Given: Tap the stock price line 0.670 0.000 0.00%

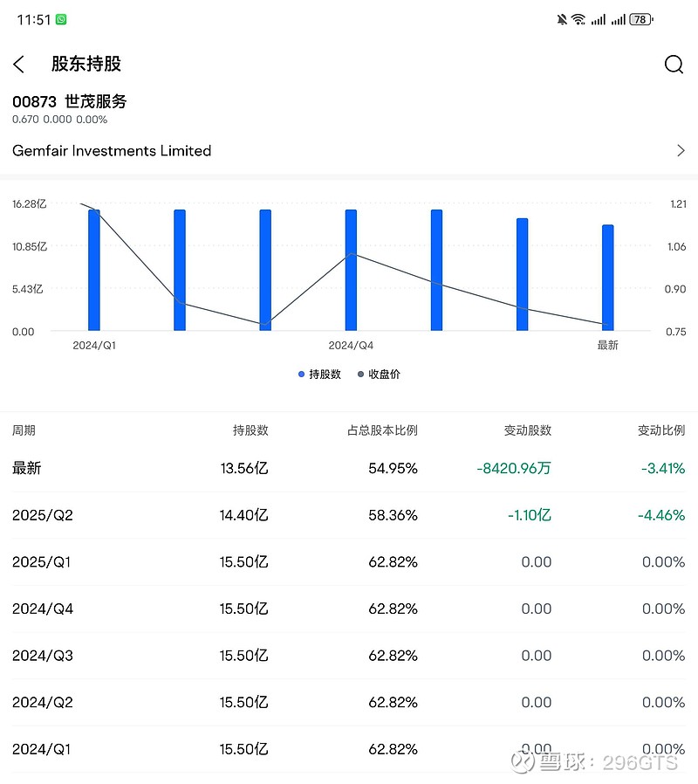Looking at the screenshot, I should [x=59, y=120].
